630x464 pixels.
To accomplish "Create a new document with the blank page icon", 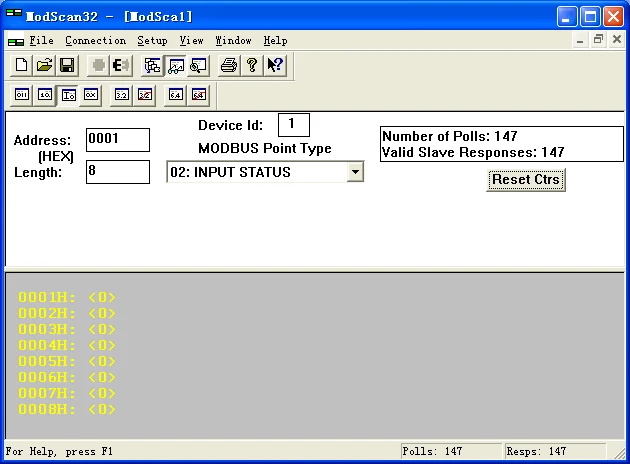I will pyautogui.click(x=21, y=65).
